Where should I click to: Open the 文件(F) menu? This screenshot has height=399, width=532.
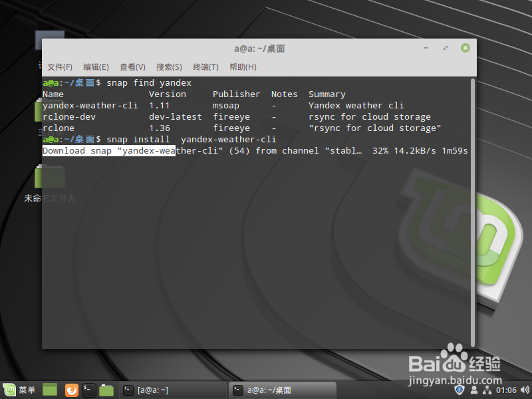click(60, 67)
